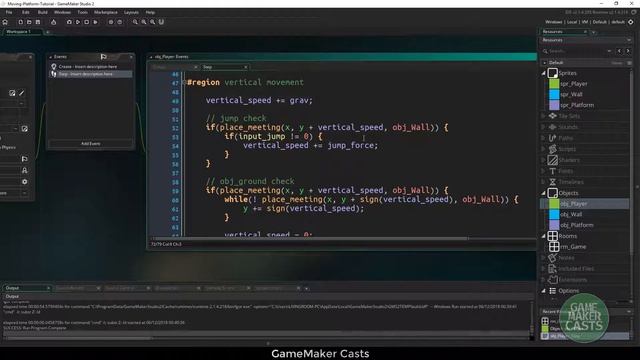640x360 pixels.
Task: Select the Create event in Events list
Action: coord(91,67)
